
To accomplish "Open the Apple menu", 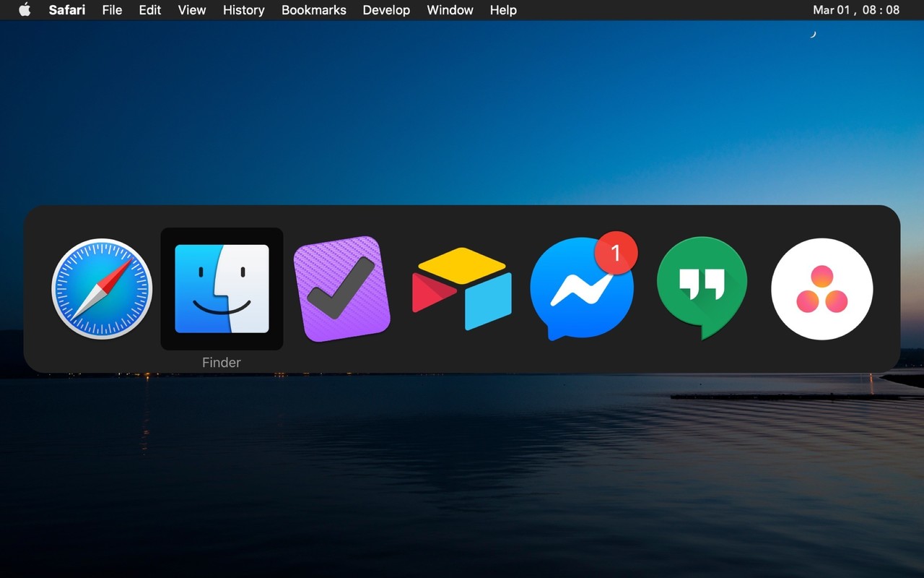I will tap(25, 10).
